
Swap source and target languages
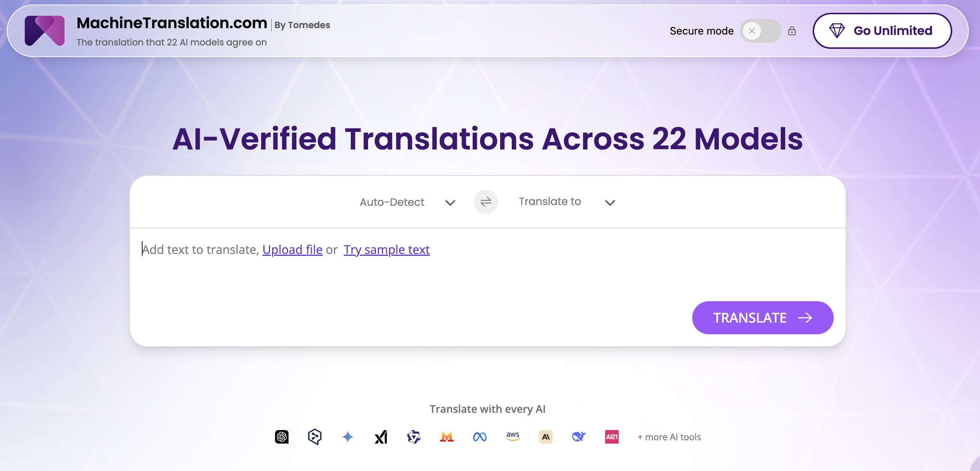coord(485,202)
